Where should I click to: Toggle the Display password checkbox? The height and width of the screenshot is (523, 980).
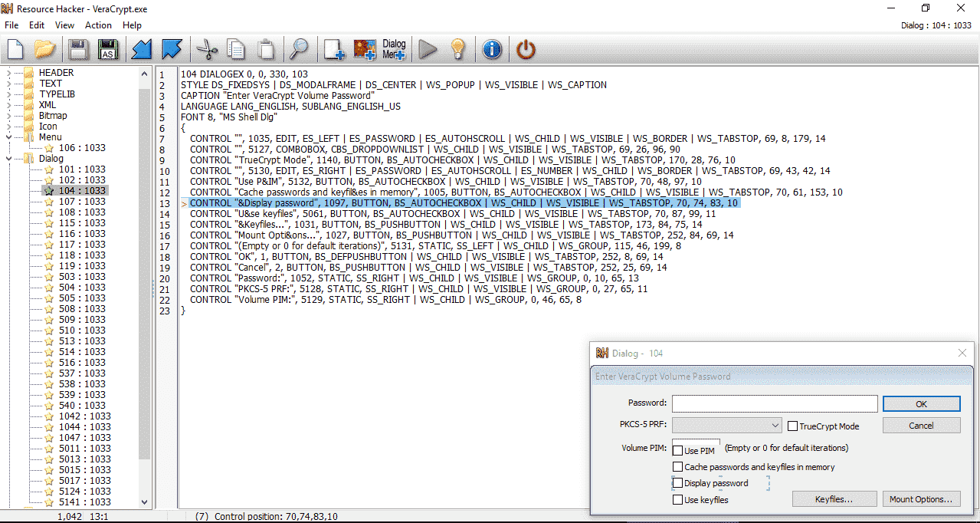[x=677, y=483]
